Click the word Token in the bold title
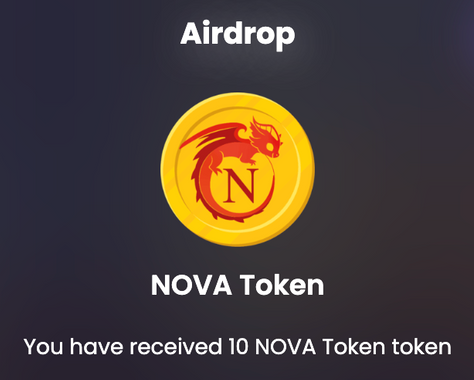 coord(282,285)
